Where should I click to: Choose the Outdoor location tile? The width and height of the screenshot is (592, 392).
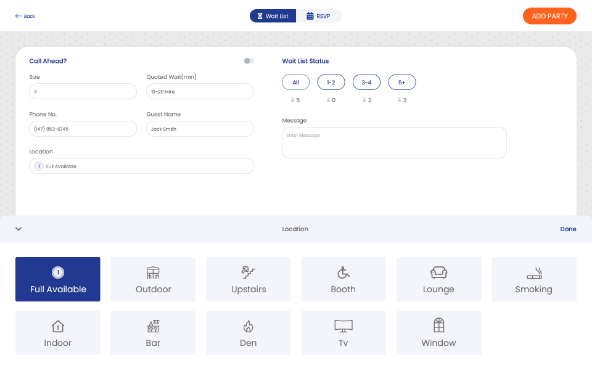point(153,279)
